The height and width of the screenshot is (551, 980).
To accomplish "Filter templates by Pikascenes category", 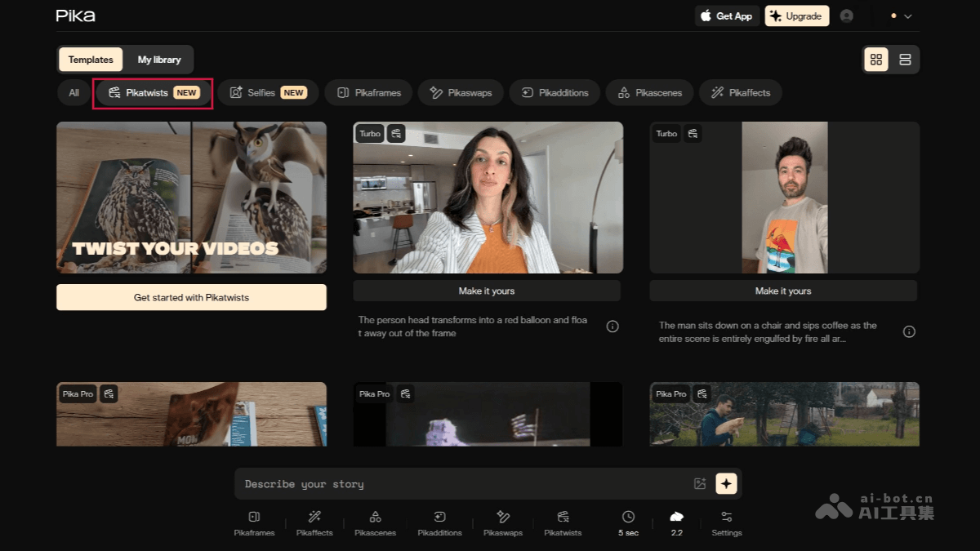I will pos(649,93).
